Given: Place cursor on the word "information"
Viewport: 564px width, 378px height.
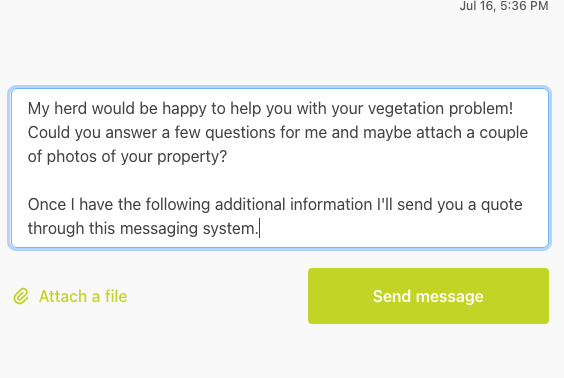Looking at the screenshot, I should tap(331, 205).
